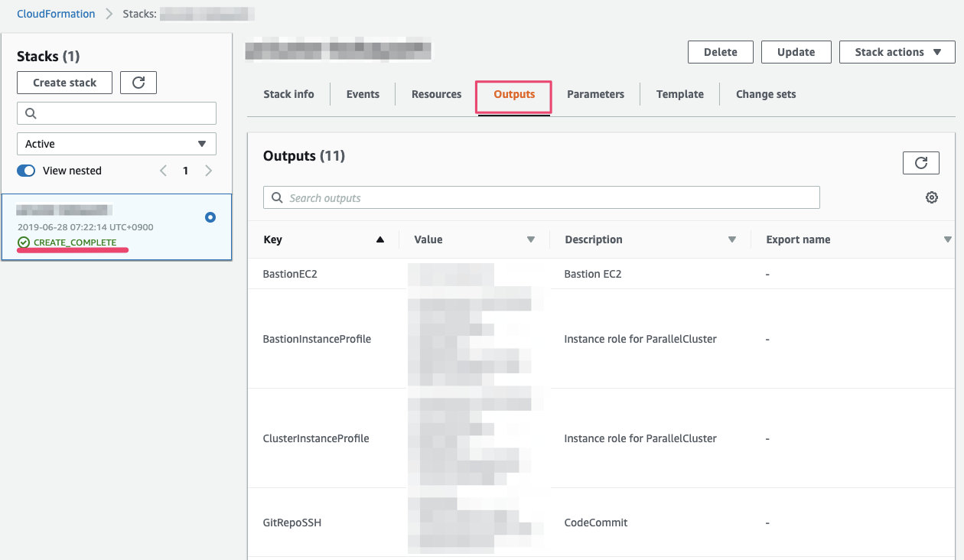
Task: Switch to the Outputs tab
Action: (514, 95)
